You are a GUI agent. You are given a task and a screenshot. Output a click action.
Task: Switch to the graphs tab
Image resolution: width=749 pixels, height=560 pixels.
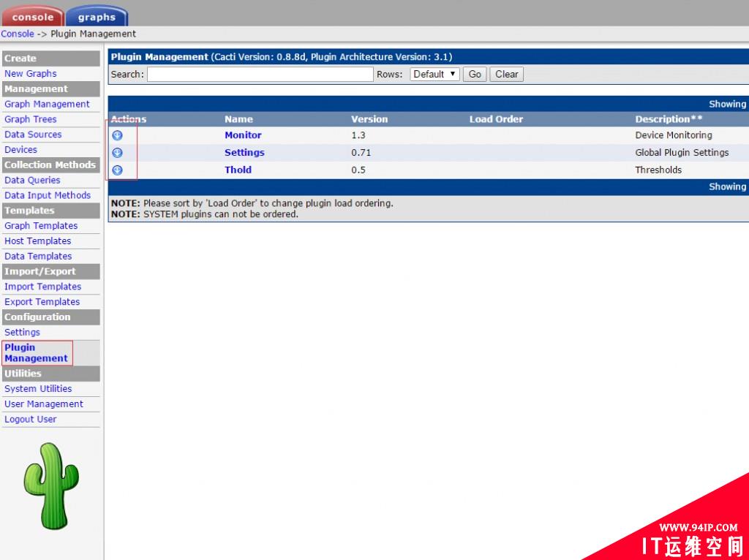coord(97,17)
